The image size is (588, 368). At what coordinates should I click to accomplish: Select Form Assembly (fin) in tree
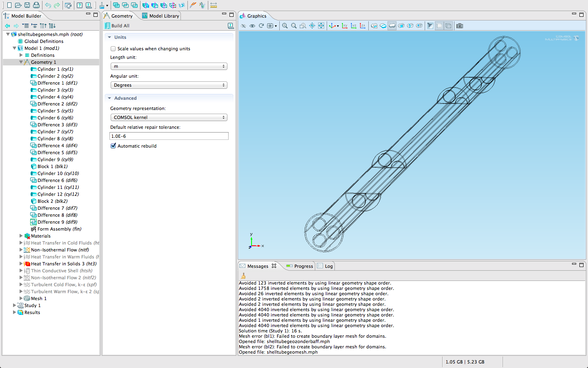(x=59, y=229)
